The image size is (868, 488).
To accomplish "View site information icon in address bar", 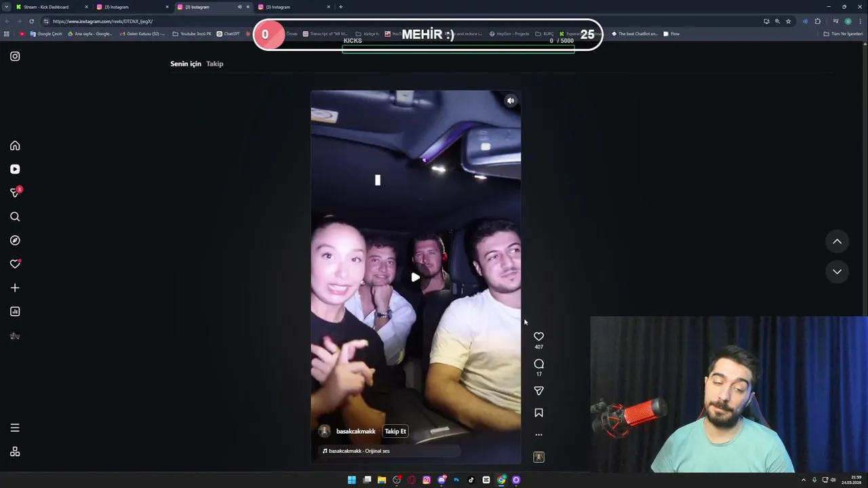I will pyautogui.click(x=46, y=21).
